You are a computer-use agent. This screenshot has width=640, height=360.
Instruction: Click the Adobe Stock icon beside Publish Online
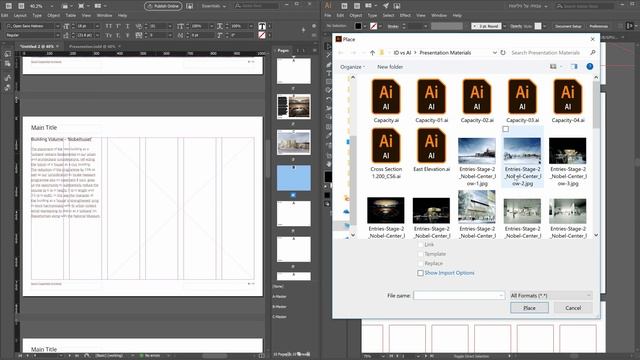tap(189, 6)
